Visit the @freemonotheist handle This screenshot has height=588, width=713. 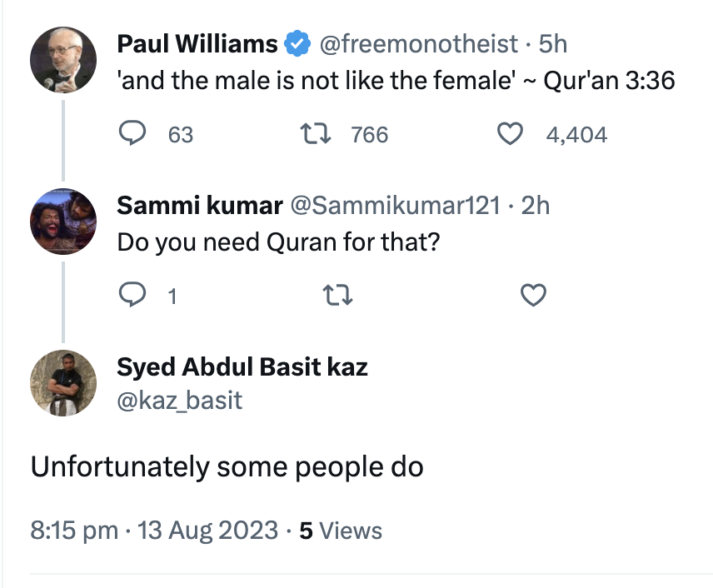pos(418,44)
